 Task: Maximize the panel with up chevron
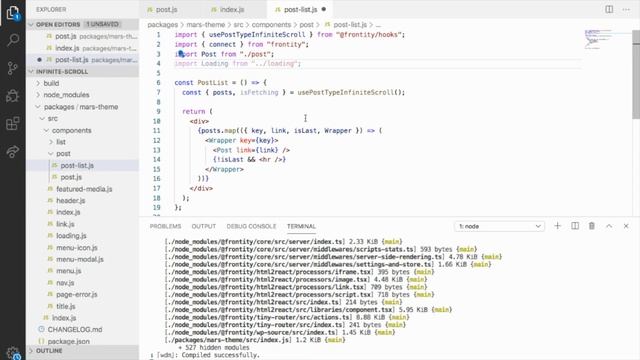(609, 226)
